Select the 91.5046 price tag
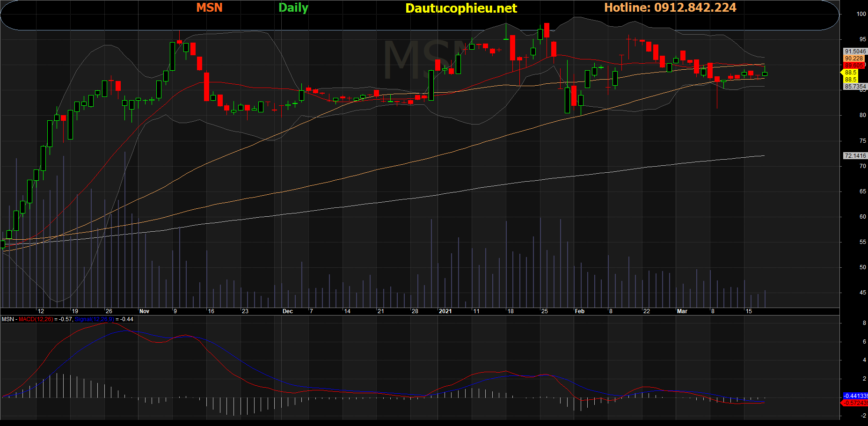This screenshot has height=426, width=868. click(855, 51)
